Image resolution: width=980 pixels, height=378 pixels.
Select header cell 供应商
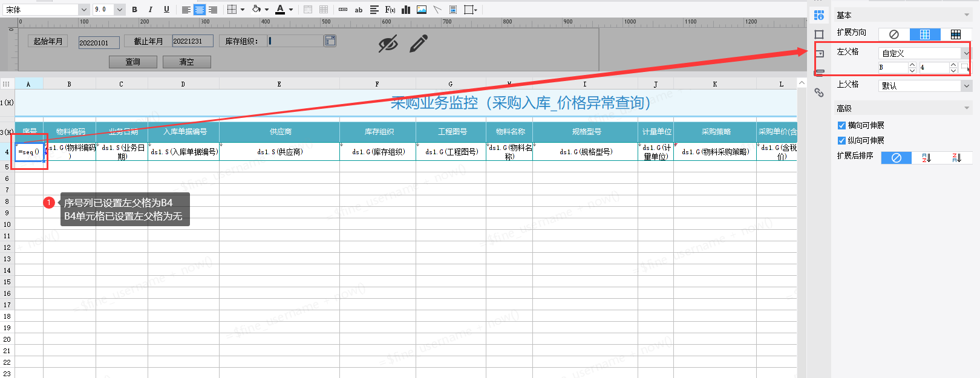(280, 131)
